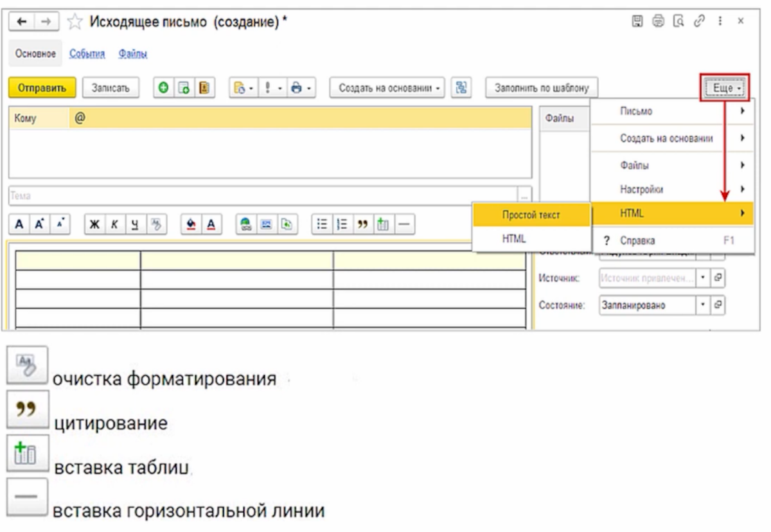Open the selected Состояние item via its open button

click(x=717, y=306)
